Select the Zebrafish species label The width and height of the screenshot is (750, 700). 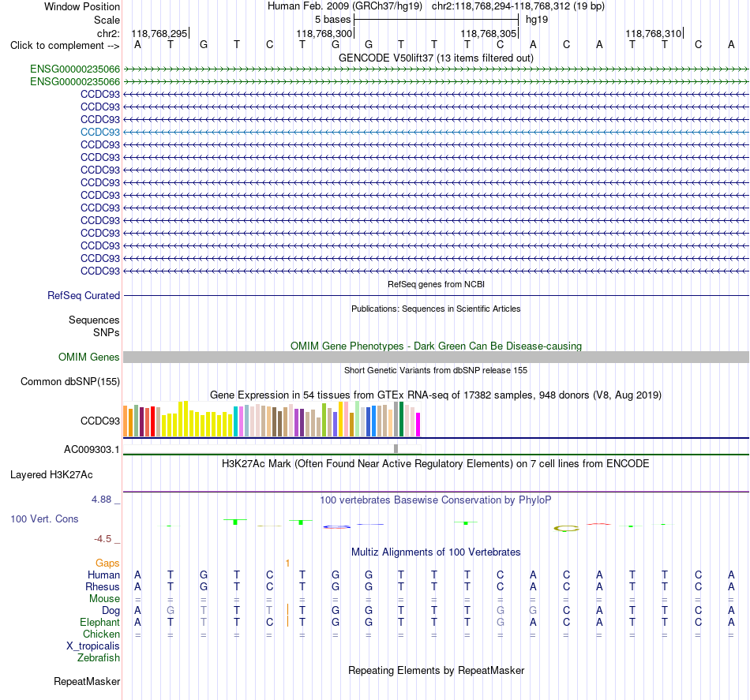[99, 658]
